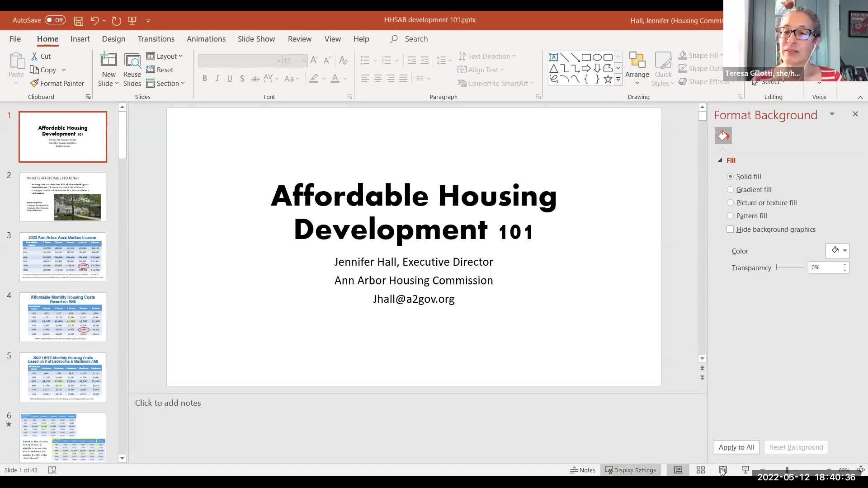Click the font color swatch button
868x488 pixels.
click(x=335, y=79)
